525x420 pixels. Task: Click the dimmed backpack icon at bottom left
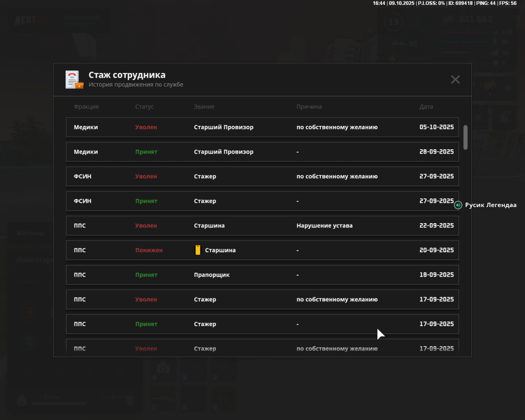[x=22, y=401]
